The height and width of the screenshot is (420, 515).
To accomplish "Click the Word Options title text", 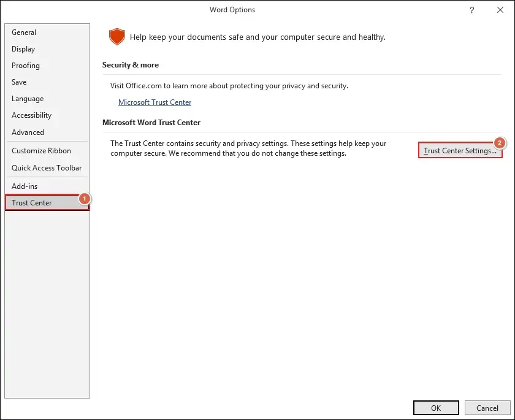I will pos(232,10).
